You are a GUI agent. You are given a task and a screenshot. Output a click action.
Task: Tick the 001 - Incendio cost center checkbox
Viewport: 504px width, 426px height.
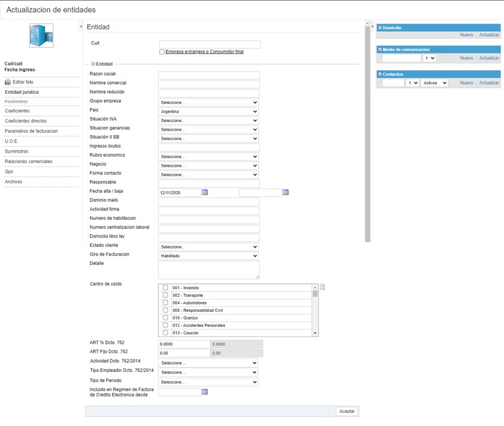tap(165, 288)
